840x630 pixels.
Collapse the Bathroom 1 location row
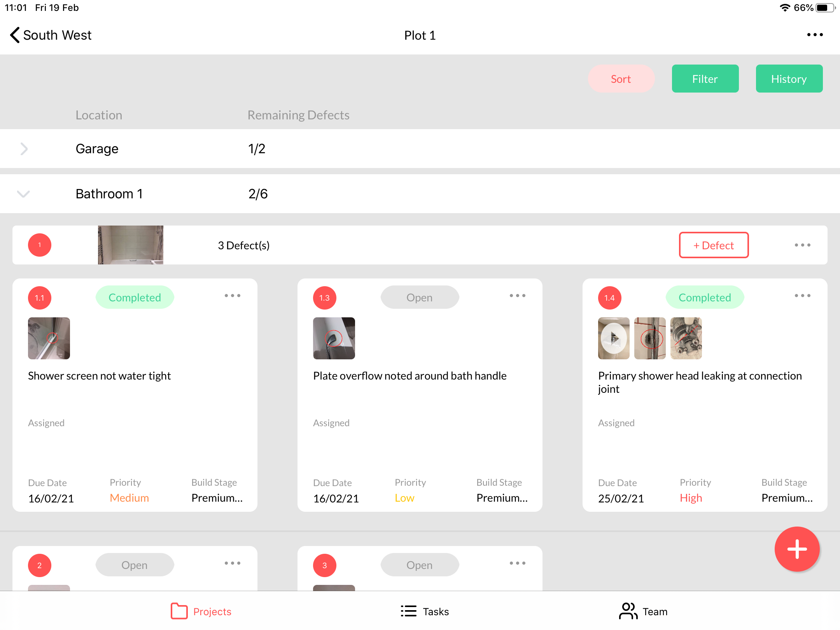23,193
